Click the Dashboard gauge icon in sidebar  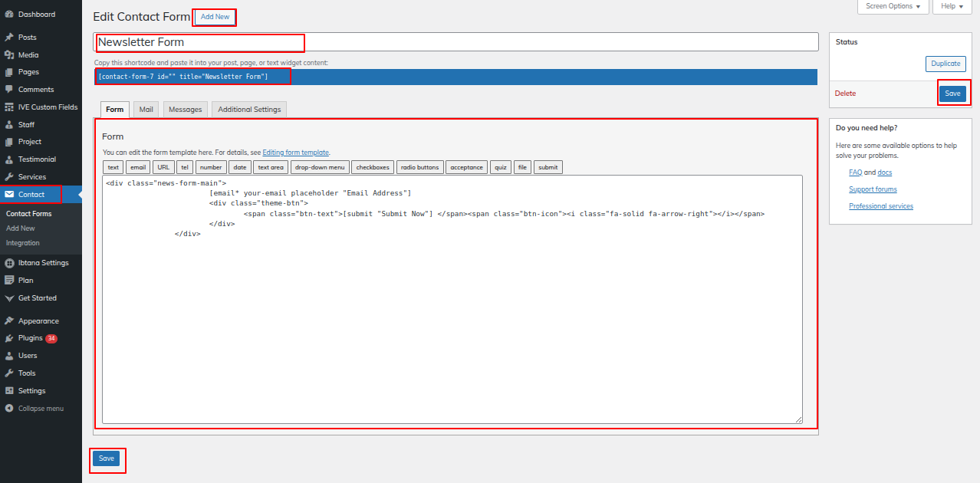(x=8, y=15)
